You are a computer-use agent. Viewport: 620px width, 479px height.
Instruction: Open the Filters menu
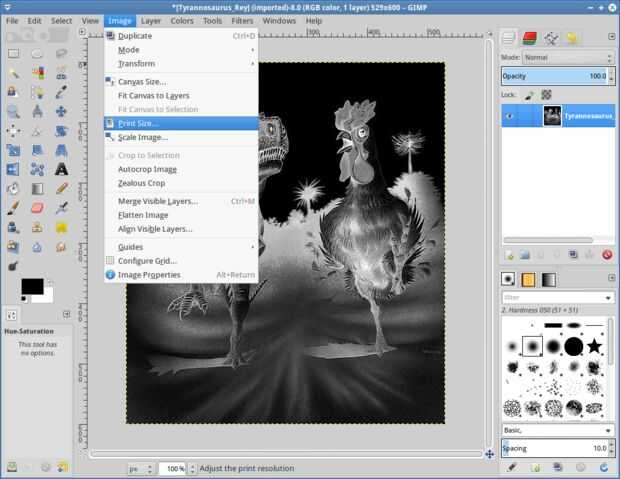click(x=242, y=21)
